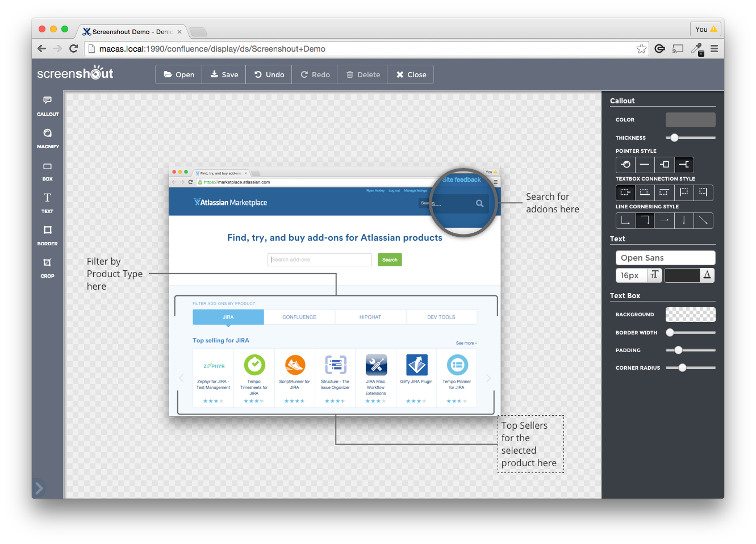Click the browser forward arrow
The height and width of the screenshot is (544, 756).
tap(57, 49)
